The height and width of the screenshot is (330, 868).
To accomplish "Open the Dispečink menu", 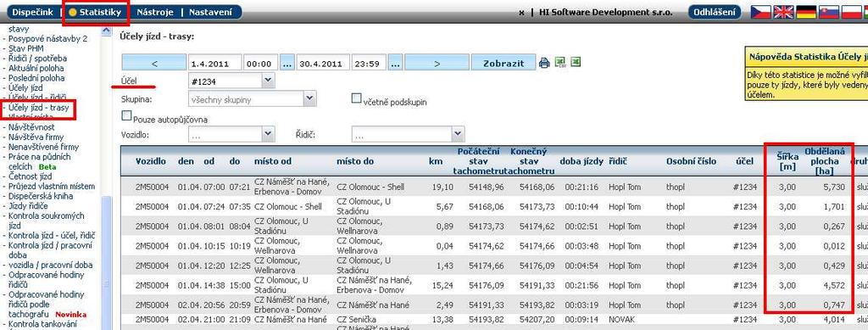I will [x=33, y=12].
